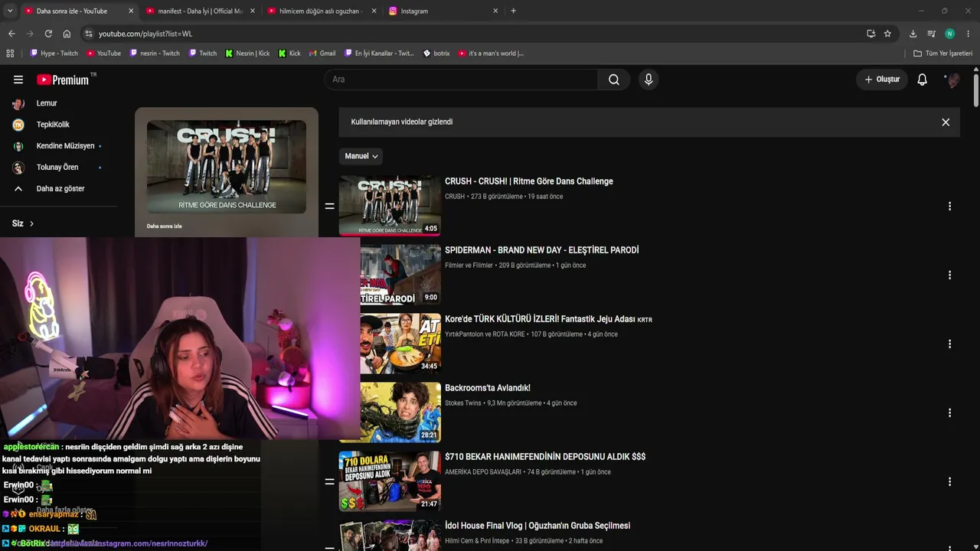Screen dimensions: 980x551
Task: Play the Backrooms'ta Avlandık thumbnail
Action: [400, 412]
